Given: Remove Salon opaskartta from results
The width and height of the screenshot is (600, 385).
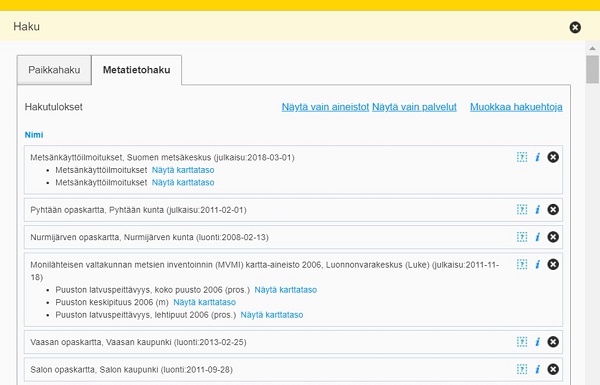Looking at the screenshot, I should 553,369.
